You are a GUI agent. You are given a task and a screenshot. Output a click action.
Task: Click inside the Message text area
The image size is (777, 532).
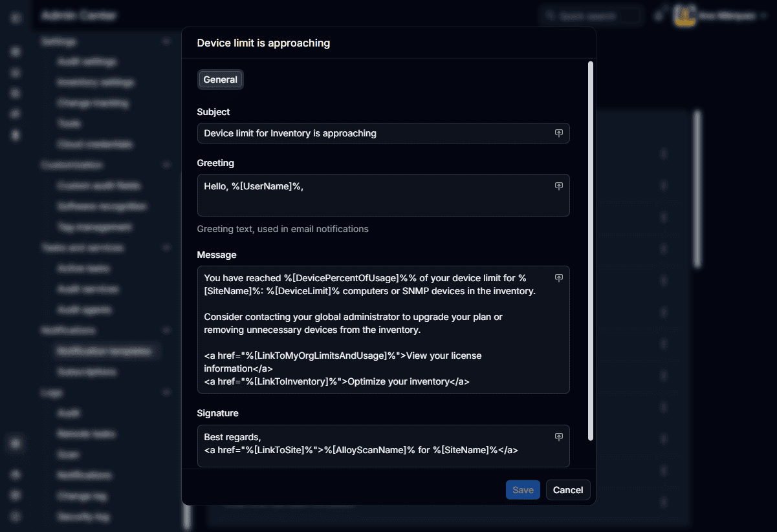point(383,330)
